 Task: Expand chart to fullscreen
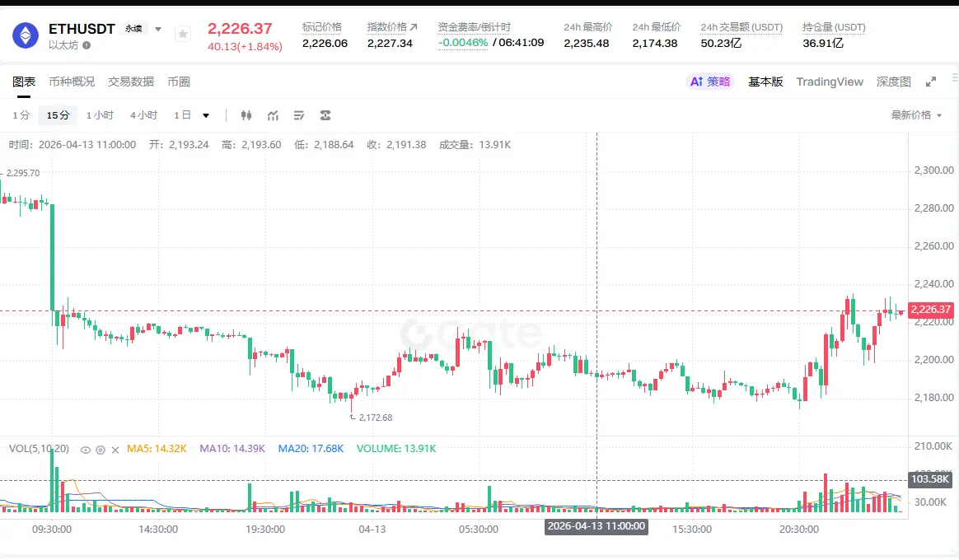pos(931,82)
